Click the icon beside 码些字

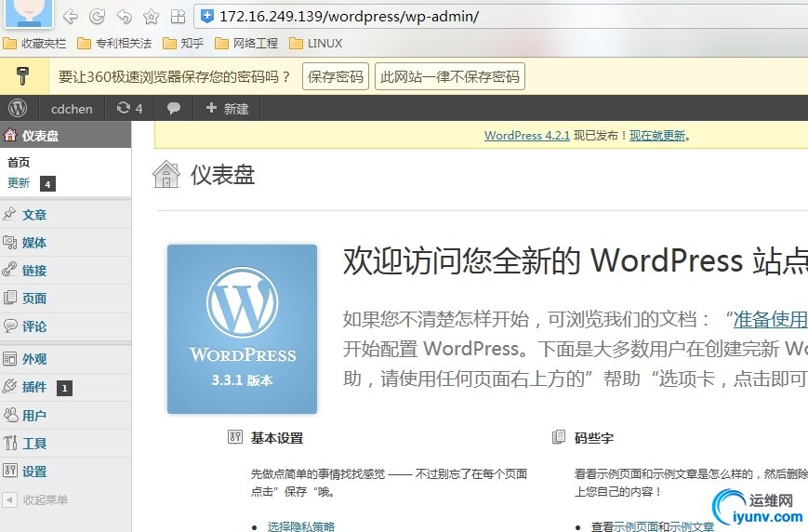tap(559, 437)
